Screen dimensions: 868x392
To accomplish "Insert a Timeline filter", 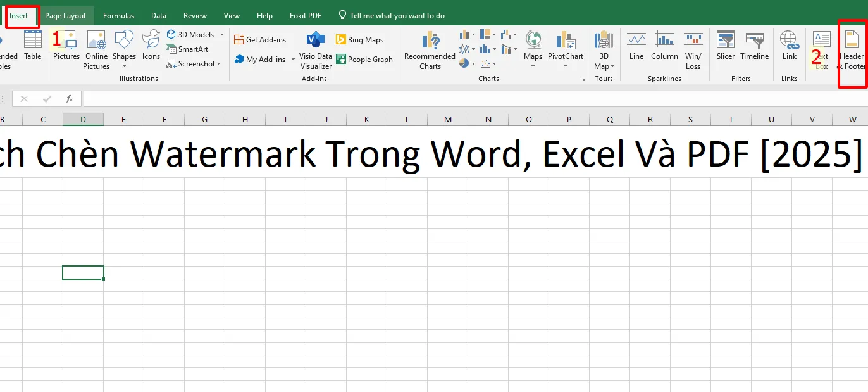I will tap(754, 45).
